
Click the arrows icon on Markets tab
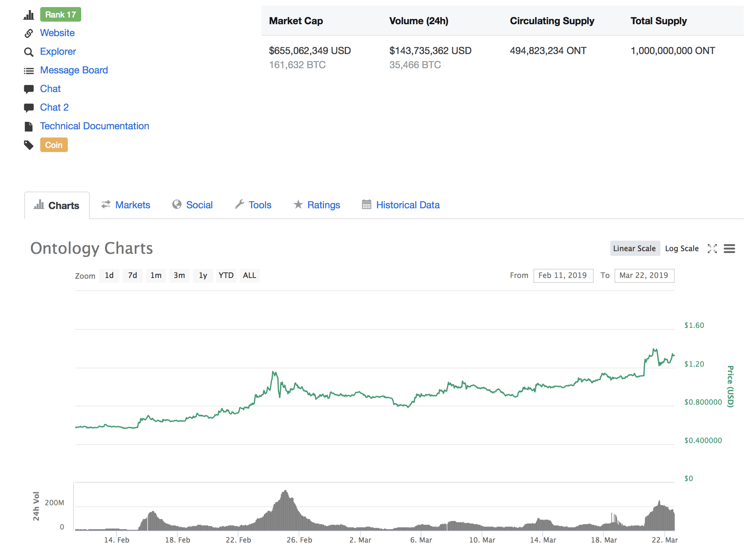click(x=106, y=204)
